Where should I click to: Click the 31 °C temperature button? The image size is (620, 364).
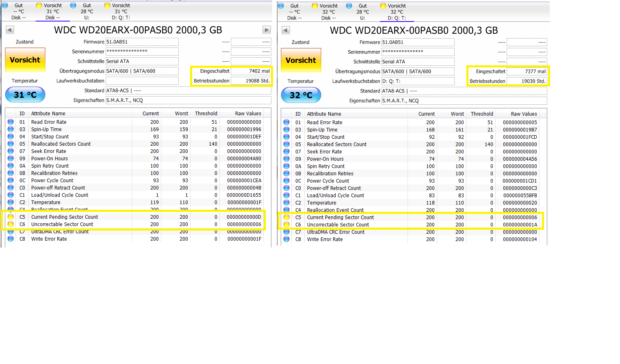point(25,95)
